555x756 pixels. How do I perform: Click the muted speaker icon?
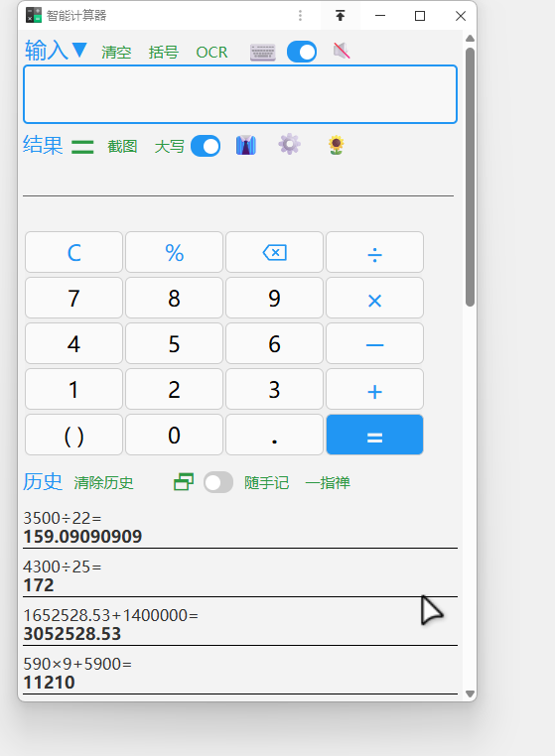[x=342, y=51]
